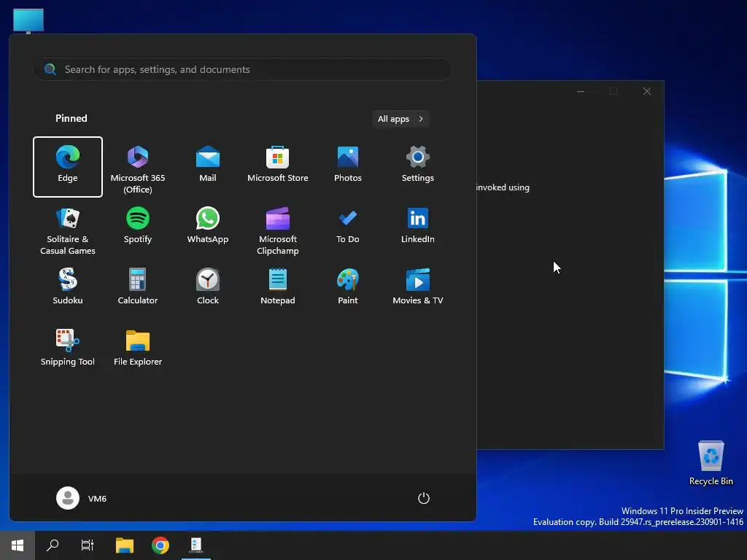Launch Microsoft 365 (Office)
The width and height of the screenshot is (747, 560).
tap(138, 167)
